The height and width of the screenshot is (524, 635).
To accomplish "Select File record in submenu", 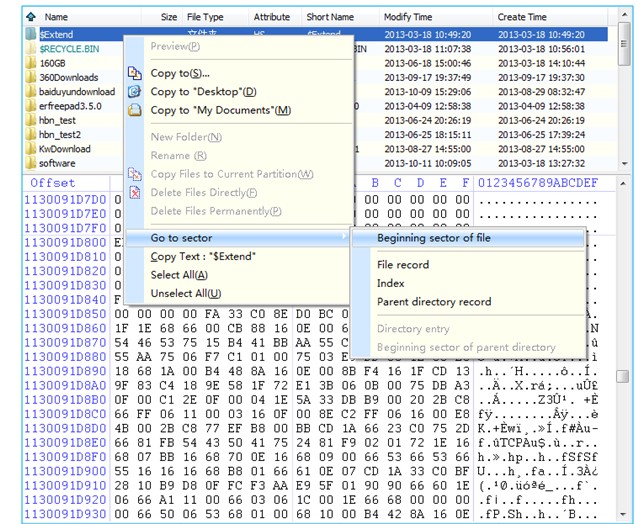I will [403, 265].
